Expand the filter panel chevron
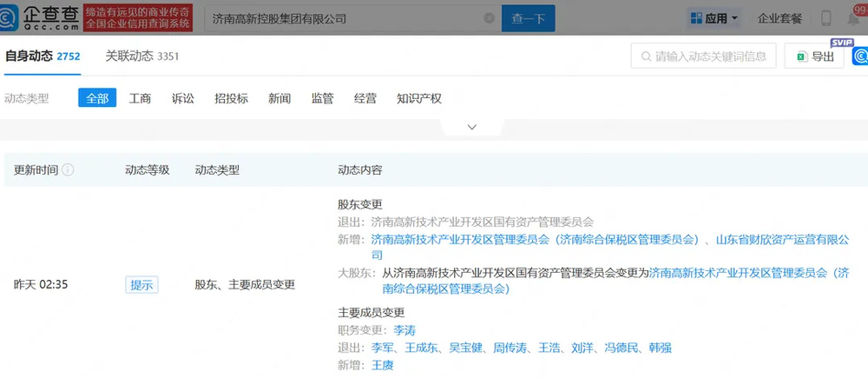This screenshot has width=868, height=378. click(x=472, y=127)
